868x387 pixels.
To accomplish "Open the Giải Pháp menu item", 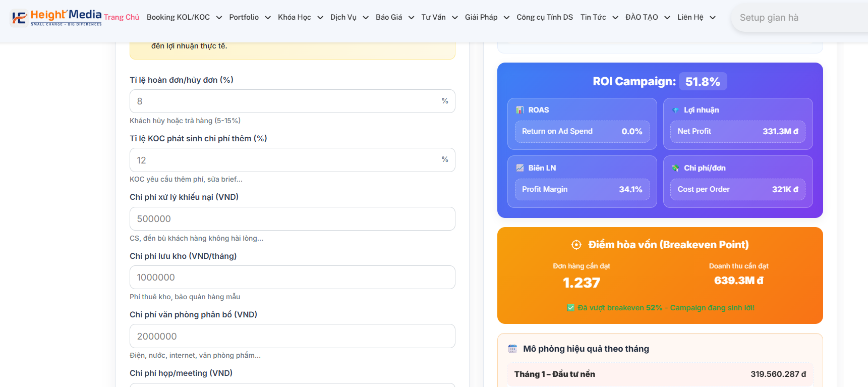I will (x=481, y=17).
